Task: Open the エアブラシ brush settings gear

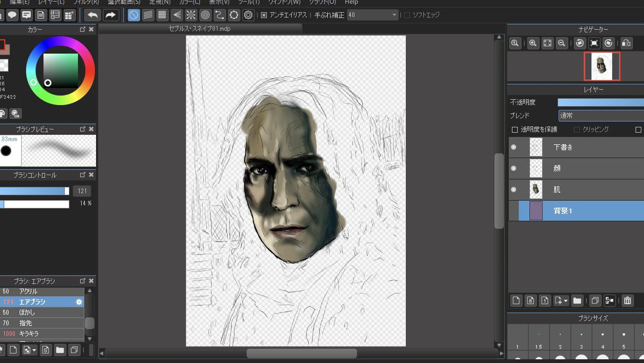Action: 79,302
